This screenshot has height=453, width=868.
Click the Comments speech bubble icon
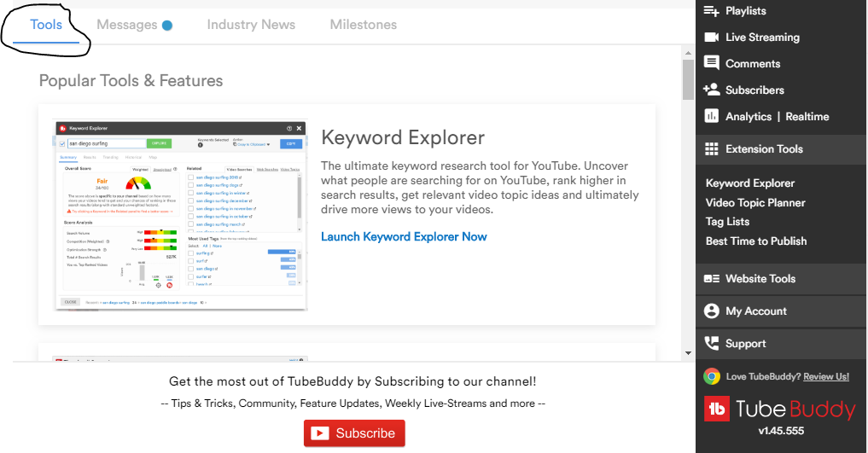point(711,62)
